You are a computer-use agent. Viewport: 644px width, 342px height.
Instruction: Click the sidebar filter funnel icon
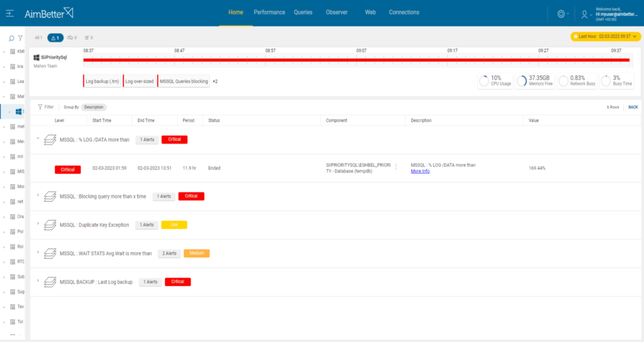click(20, 38)
